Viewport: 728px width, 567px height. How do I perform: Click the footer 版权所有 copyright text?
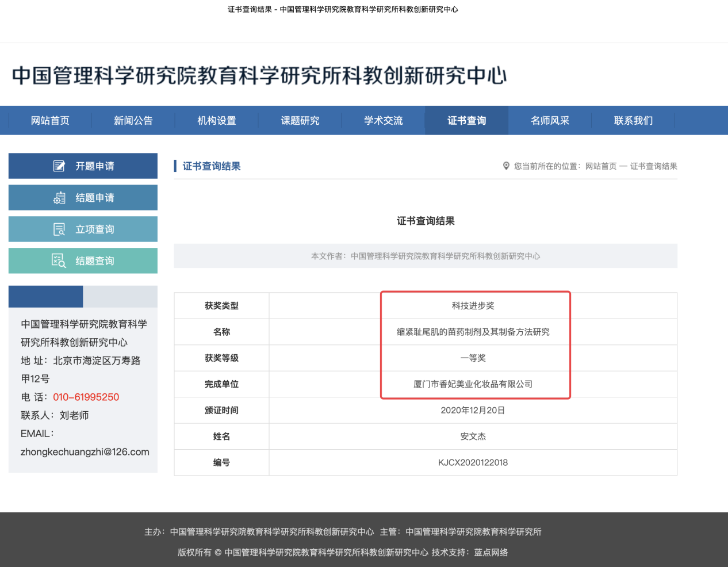click(x=303, y=553)
